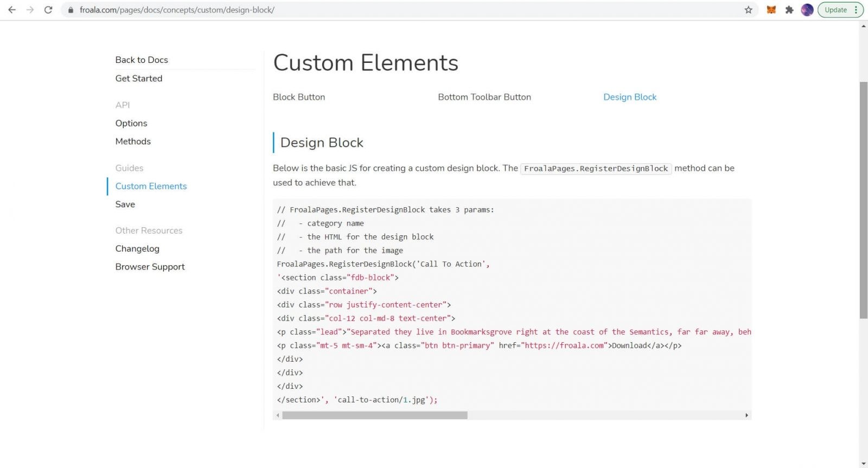Reload the page with the refresh icon

[x=48, y=10]
